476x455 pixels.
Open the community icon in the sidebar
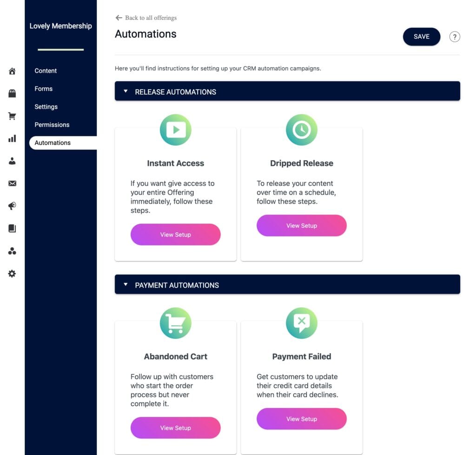click(x=12, y=251)
